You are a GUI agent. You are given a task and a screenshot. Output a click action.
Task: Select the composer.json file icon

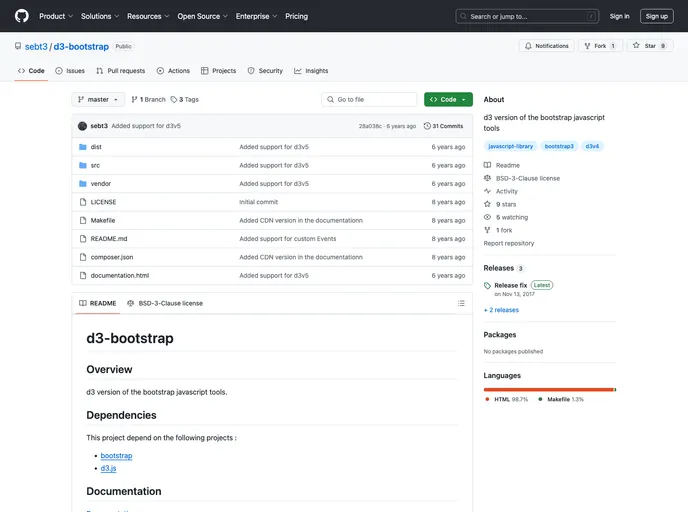(82, 257)
